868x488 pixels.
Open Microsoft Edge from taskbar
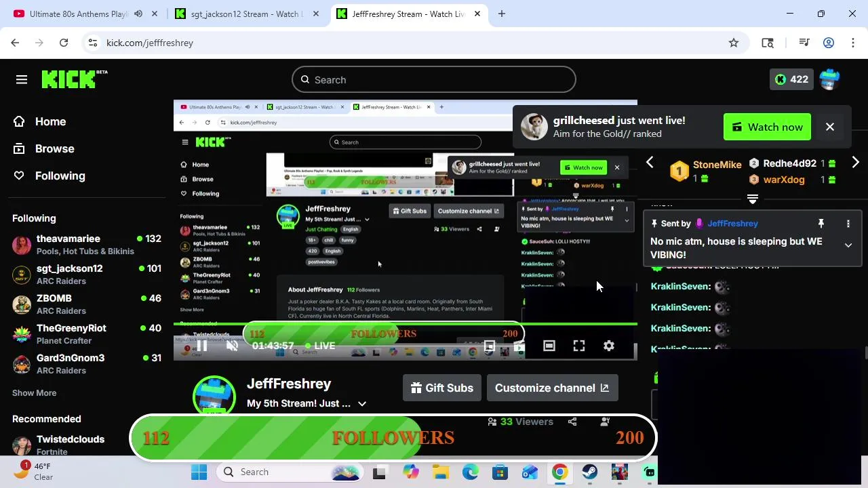(471, 472)
